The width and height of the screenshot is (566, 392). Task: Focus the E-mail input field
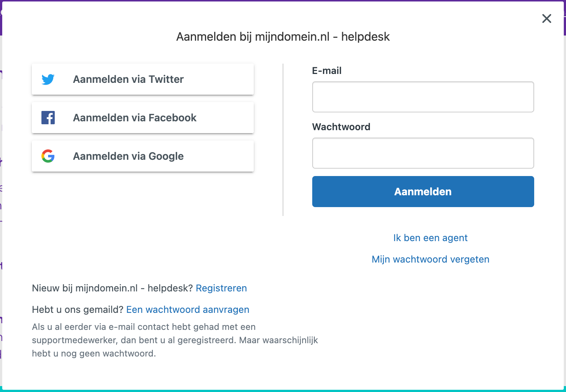click(x=423, y=97)
